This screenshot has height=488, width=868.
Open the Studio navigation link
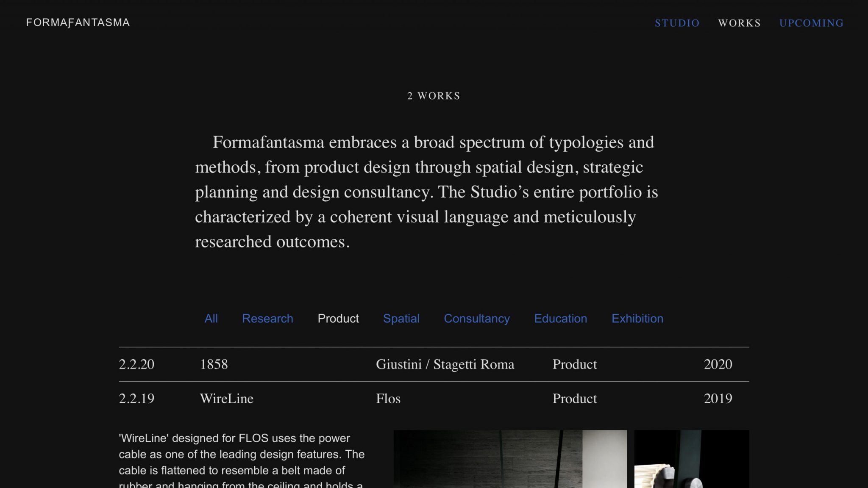point(677,23)
